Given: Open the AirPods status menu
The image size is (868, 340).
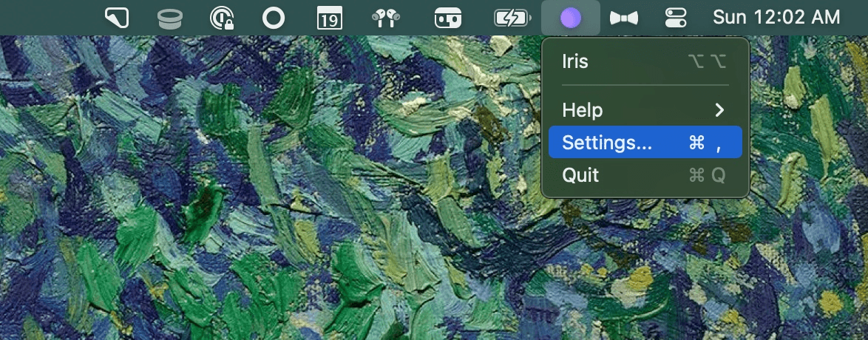Looking at the screenshot, I should click(387, 18).
